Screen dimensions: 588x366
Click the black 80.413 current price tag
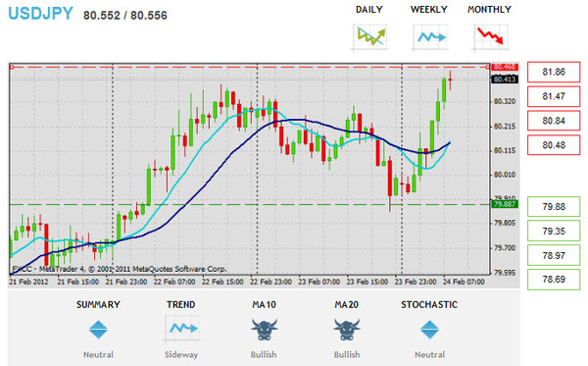point(505,79)
